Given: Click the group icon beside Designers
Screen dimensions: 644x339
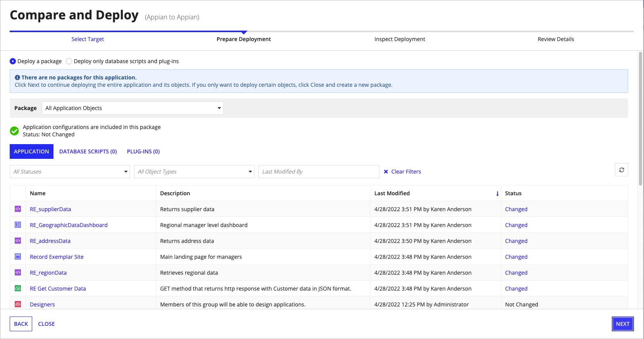Looking at the screenshot, I should pyautogui.click(x=18, y=304).
